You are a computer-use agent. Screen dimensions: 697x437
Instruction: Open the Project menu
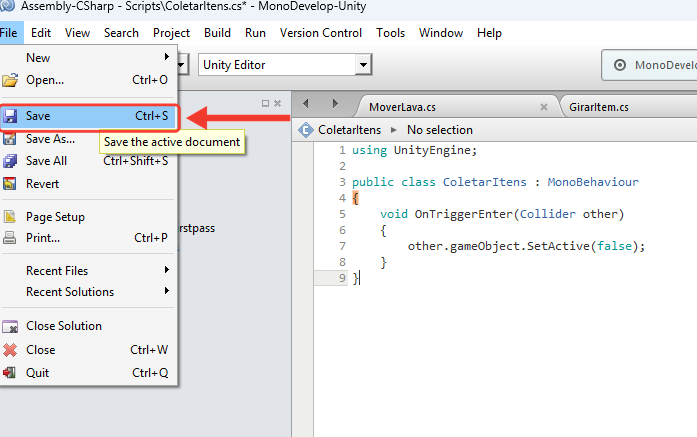pos(171,33)
